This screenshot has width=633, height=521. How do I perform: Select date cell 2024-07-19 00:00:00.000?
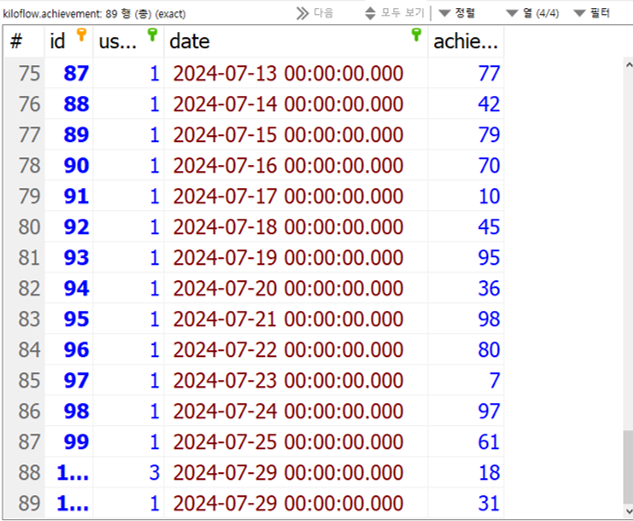pos(296,257)
